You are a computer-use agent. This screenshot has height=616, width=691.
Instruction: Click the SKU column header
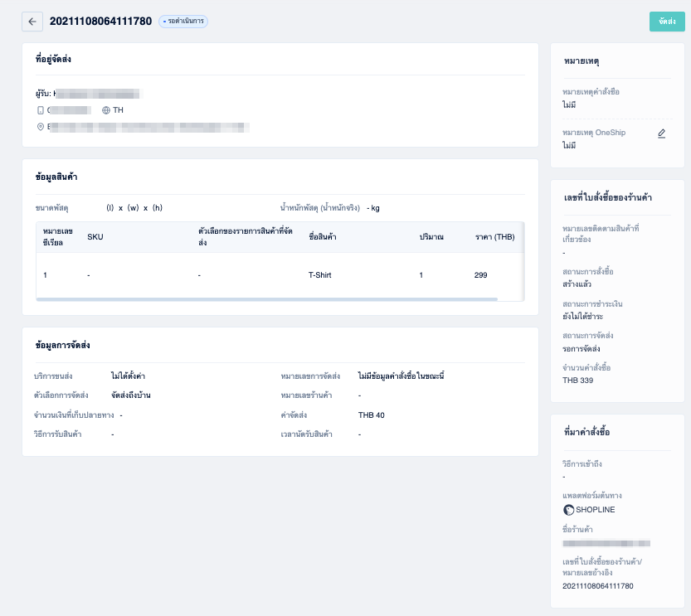(x=95, y=237)
